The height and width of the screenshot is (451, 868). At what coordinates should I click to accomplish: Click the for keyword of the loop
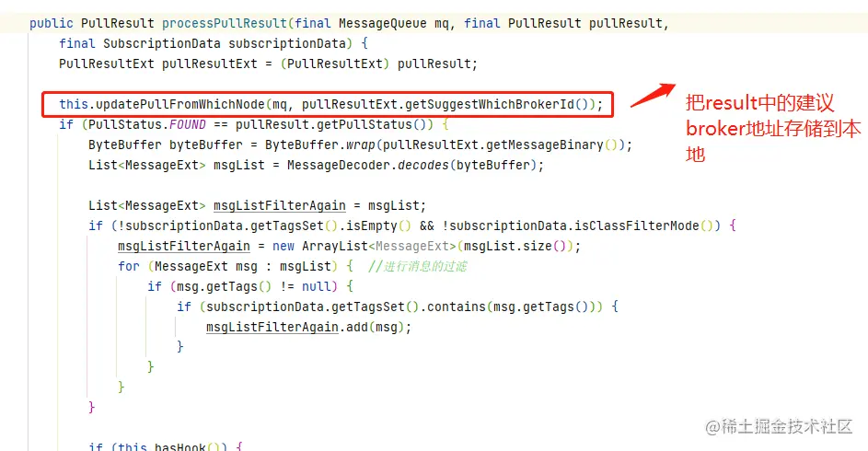[129, 266]
